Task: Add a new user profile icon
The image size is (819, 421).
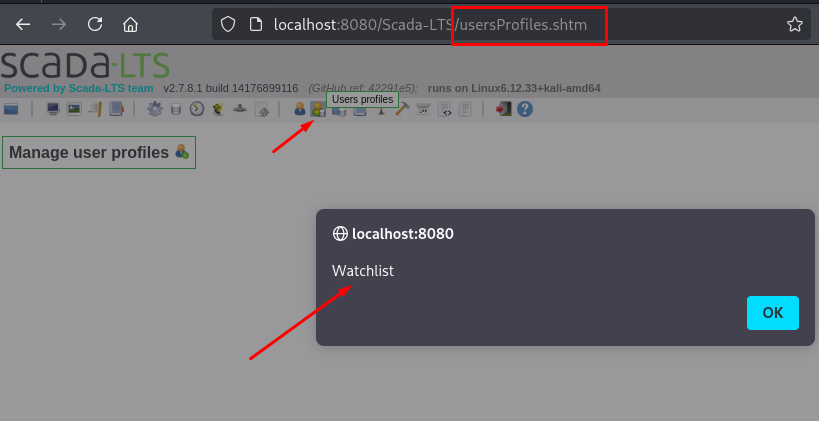Action: [x=182, y=151]
